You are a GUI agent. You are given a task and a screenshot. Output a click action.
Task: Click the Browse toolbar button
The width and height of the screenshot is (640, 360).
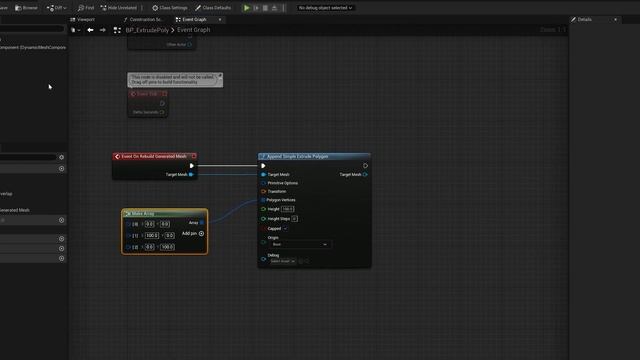[26, 8]
